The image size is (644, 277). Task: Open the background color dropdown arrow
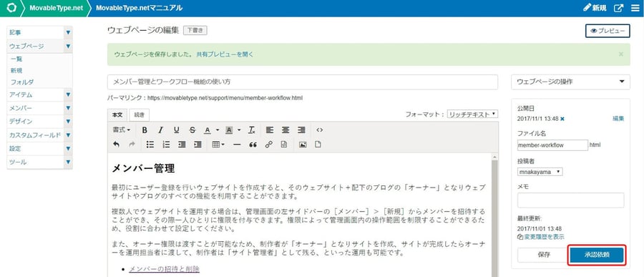tap(238, 130)
